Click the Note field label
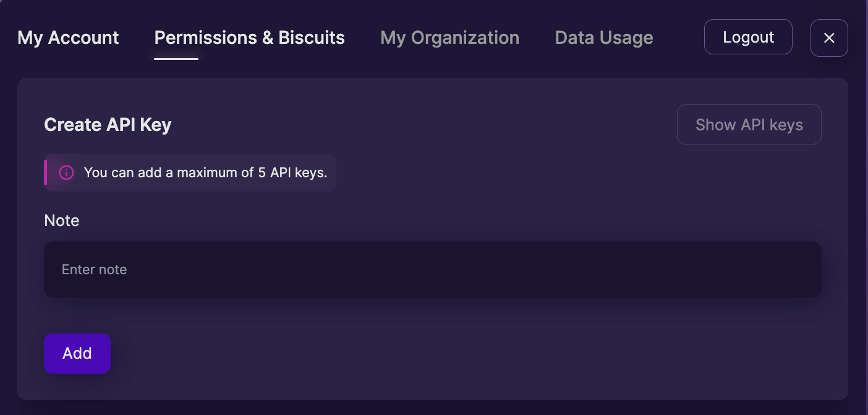Image resolution: width=868 pixels, height=415 pixels. (62, 220)
